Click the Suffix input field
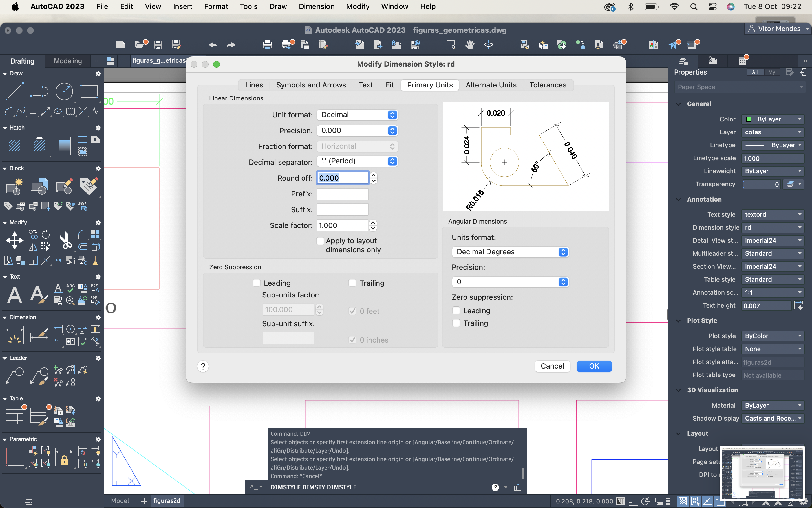 (343, 210)
